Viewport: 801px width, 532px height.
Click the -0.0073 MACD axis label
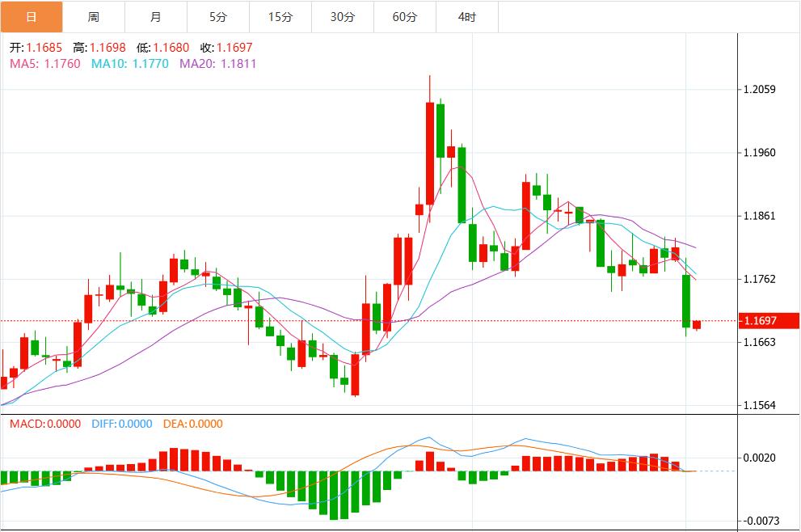[761, 521]
